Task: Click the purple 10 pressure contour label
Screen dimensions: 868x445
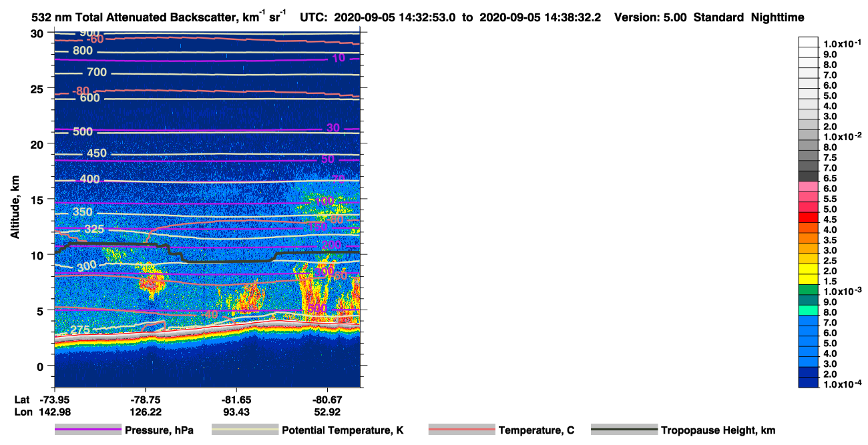Action: point(339,58)
